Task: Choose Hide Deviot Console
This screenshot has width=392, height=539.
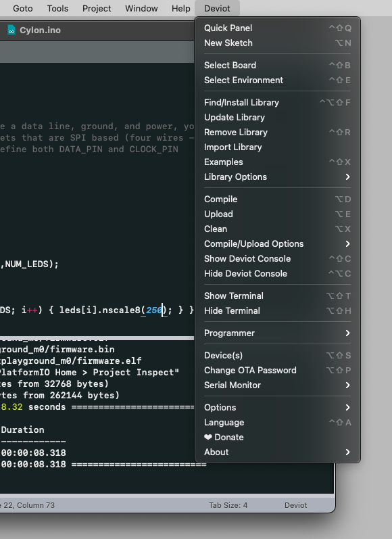Action: click(x=277, y=274)
